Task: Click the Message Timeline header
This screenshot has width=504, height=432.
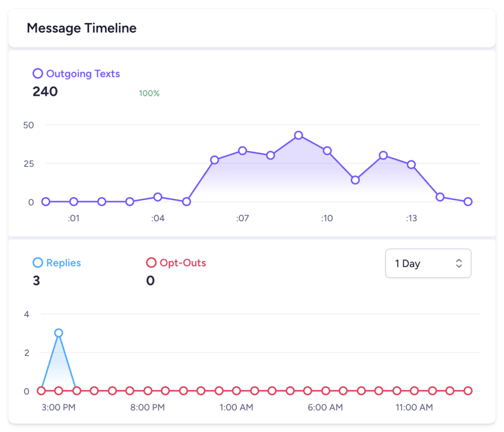Action: [82, 28]
